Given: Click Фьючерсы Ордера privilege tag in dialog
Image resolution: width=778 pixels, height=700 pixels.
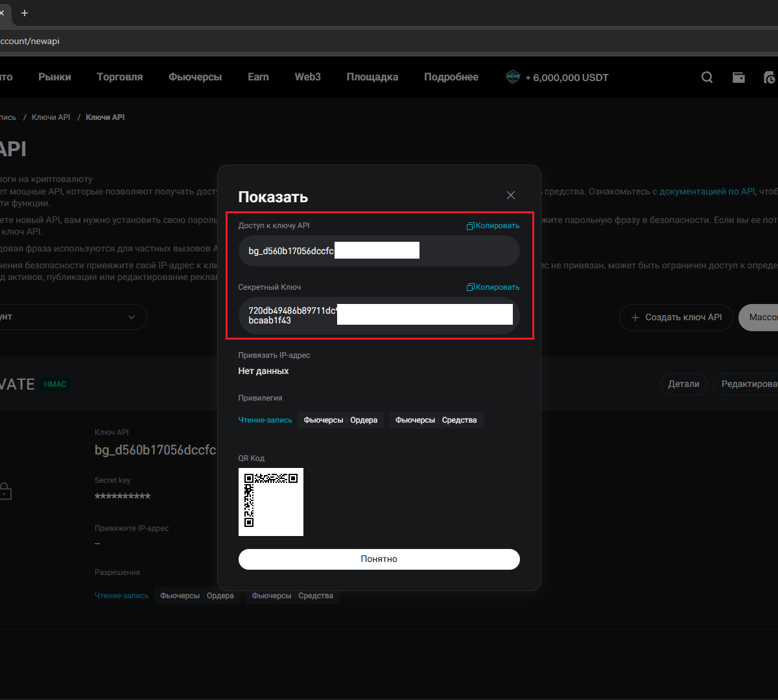Looking at the screenshot, I should coord(340,420).
